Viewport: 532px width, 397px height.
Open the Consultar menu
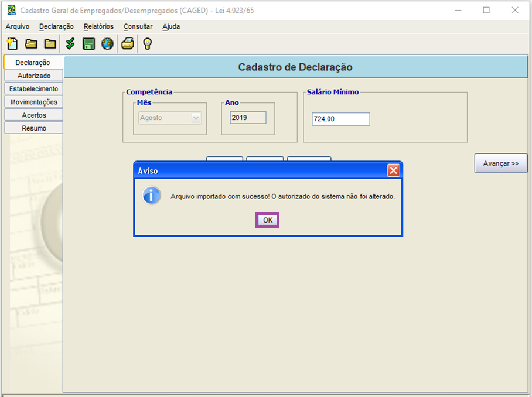point(138,26)
